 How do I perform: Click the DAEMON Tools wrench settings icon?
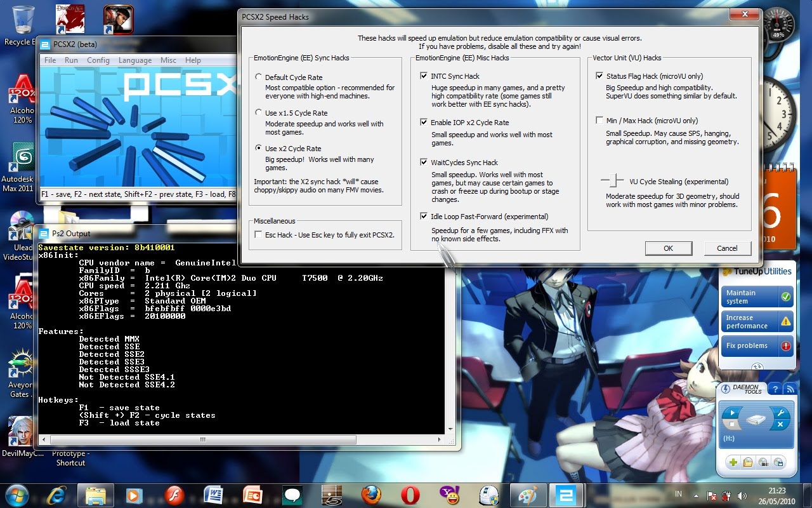(x=781, y=412)
